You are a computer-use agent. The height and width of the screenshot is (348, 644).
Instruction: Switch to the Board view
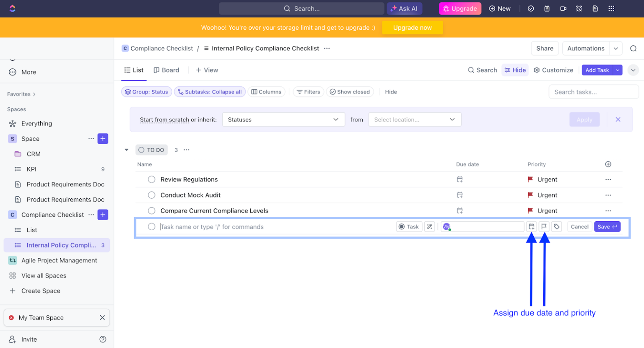[x=166, y=70]
